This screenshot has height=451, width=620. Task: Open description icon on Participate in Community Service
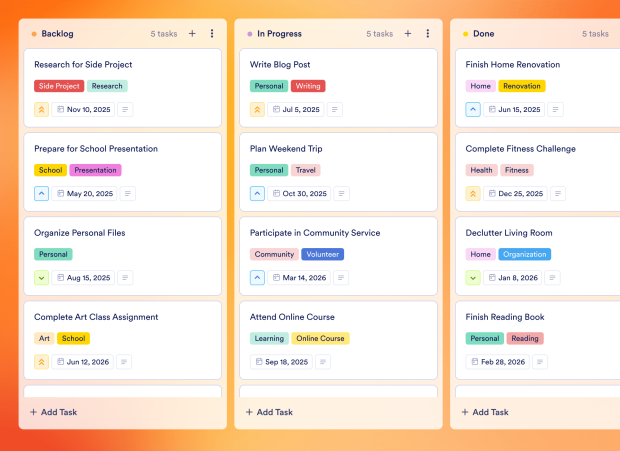click(x=341, y=278)
